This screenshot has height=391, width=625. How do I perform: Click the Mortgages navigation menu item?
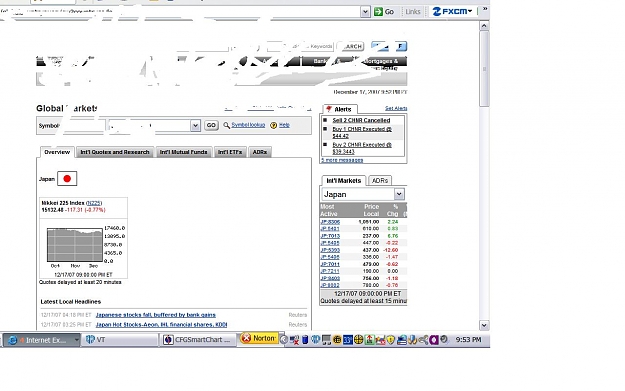(384, 61)
